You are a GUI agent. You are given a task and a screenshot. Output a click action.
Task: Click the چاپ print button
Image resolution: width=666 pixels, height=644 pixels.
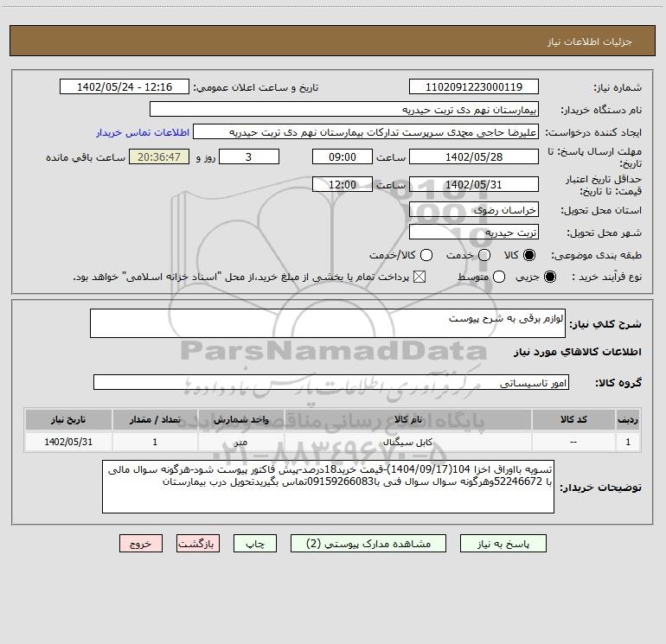point(255,544)
